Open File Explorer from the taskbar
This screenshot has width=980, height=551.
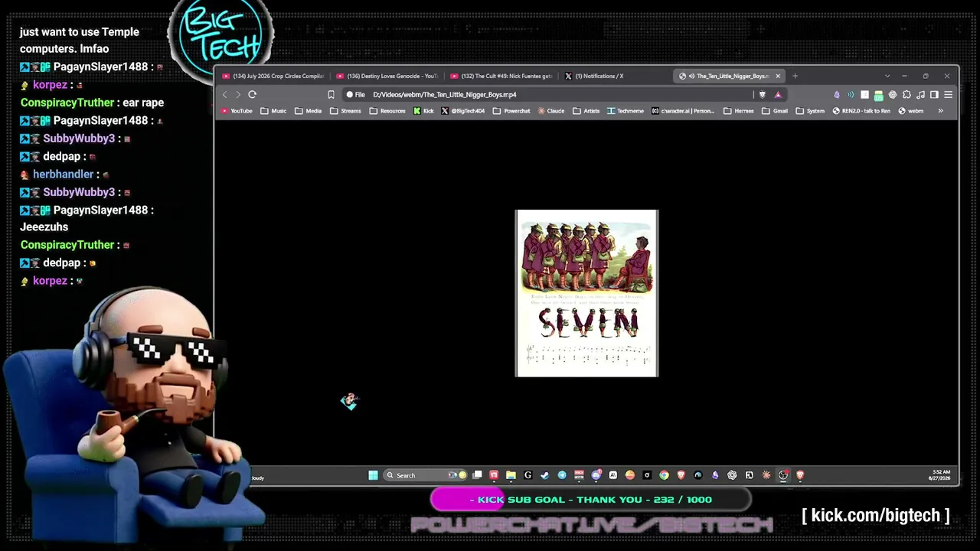[511, 475]
